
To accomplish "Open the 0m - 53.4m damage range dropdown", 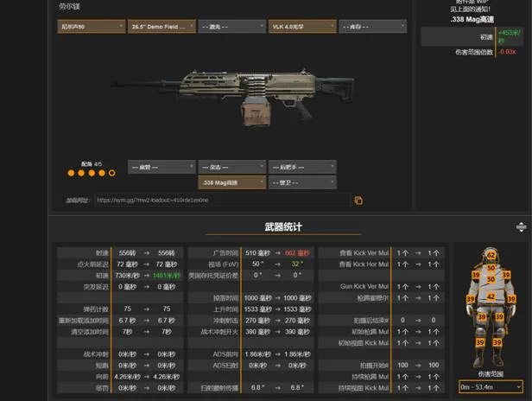I will tap(491, 386).
